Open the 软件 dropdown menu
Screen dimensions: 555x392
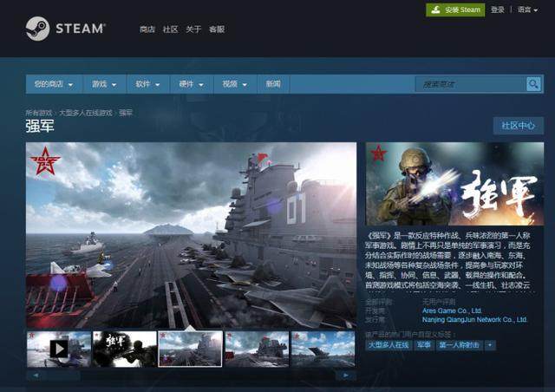[147, 84]
